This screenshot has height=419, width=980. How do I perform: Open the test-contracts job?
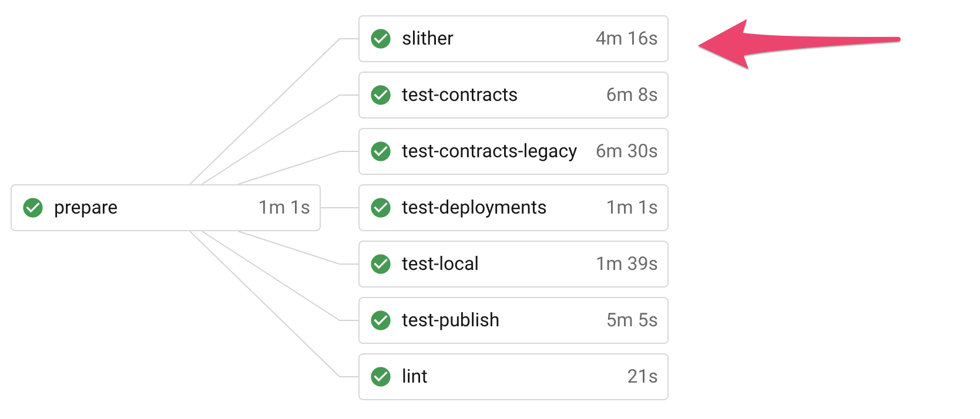point(459,95)
